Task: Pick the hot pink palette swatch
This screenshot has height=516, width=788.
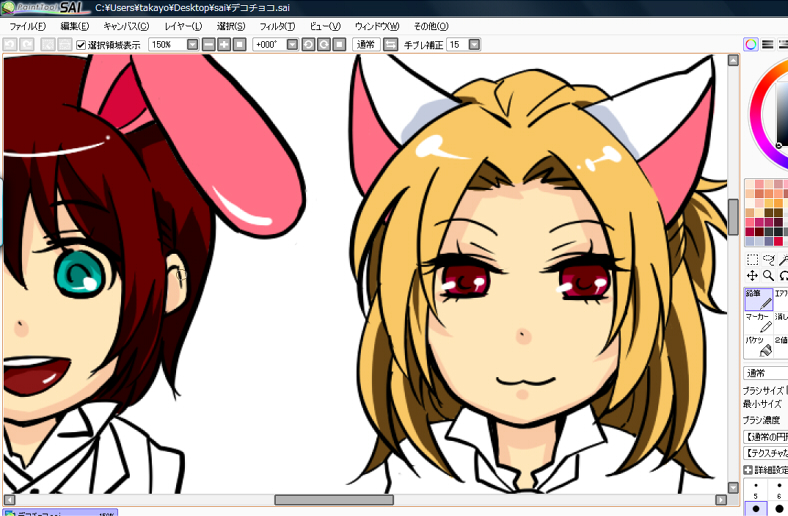Action: pos(750,222)
